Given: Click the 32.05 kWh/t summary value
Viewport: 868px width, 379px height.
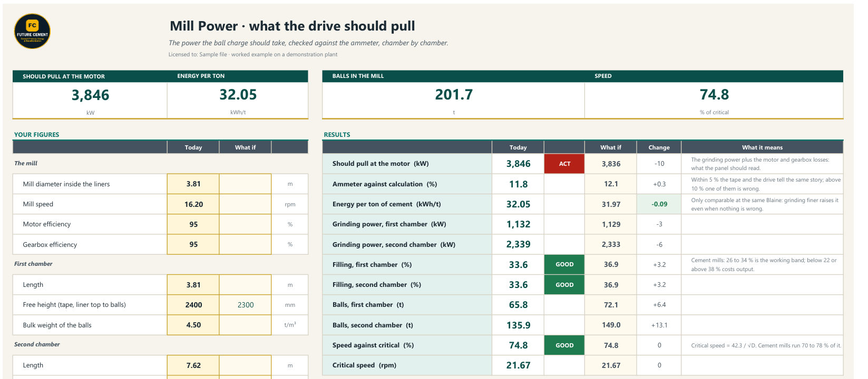Looking at the screenshot, I should [238, 95].
